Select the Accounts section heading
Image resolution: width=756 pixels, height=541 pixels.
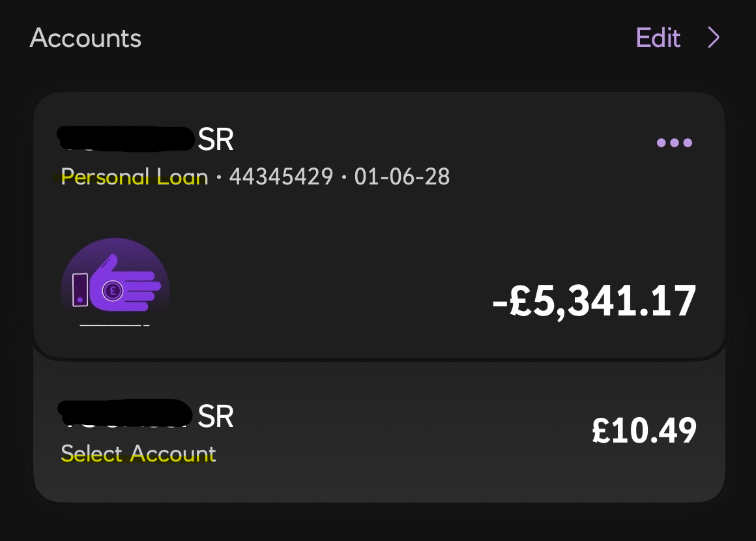tap(85, 38)
